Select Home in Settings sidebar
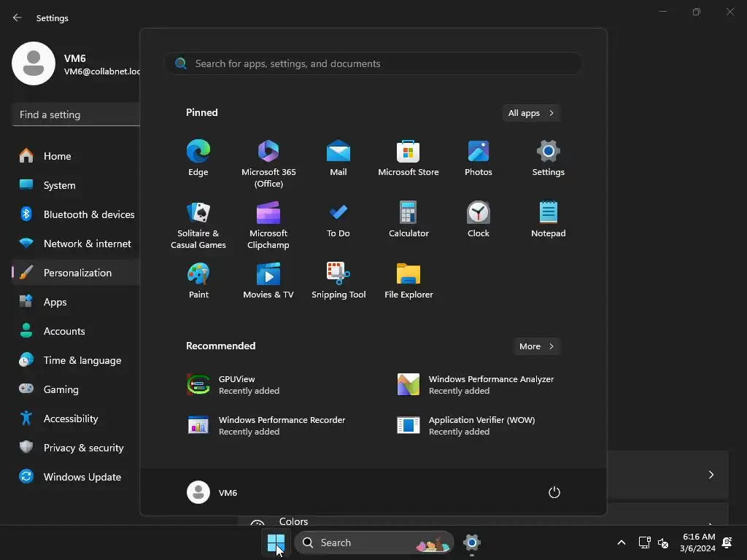The width and height of the screenshot is (747, 560). coord(76,156)
